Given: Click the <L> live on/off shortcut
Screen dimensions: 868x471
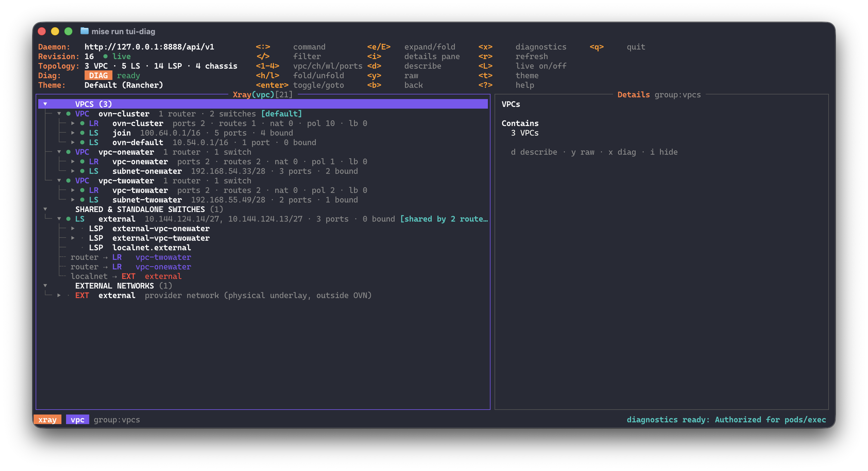Looking at the screenshot, I should click(522, 66).
